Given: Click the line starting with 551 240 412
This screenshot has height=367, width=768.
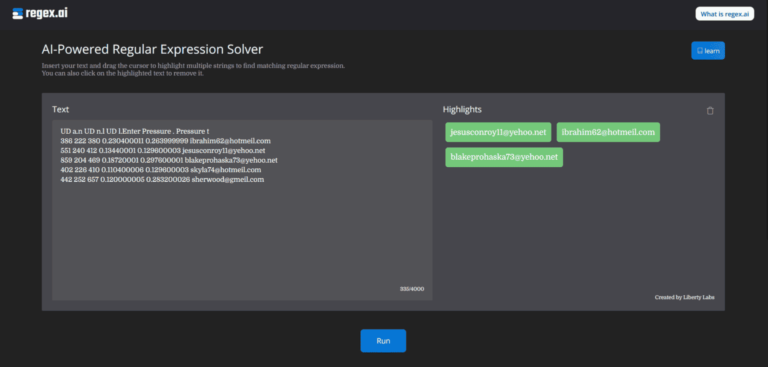Looking at the screenshot, I should [163, 150].
